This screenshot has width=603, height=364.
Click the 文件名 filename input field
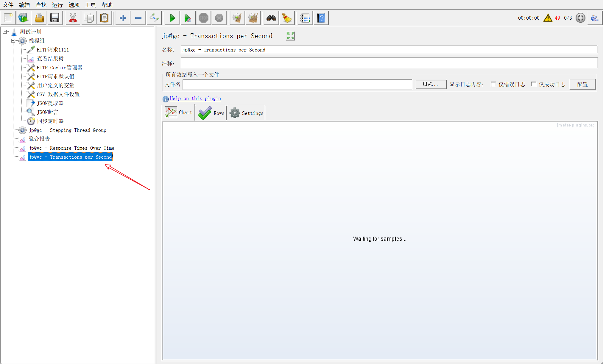[x=297, y=84]
